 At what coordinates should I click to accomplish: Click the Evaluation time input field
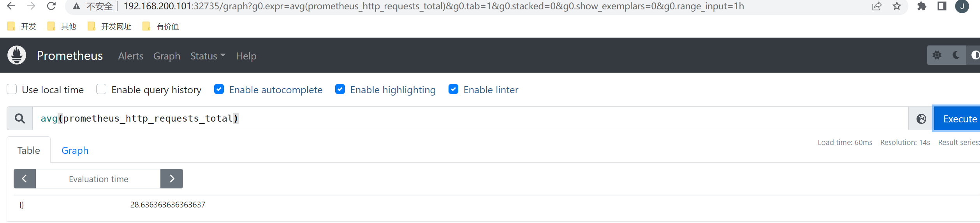[98, 179]
